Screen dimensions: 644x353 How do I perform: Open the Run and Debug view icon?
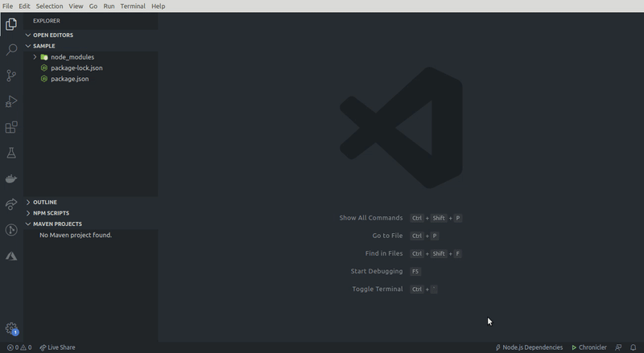pyautogui.click(x=11, y=101)
